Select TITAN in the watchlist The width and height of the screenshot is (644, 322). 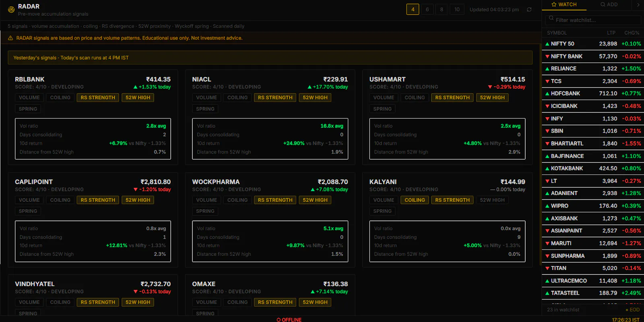click(x=593, y=268)
